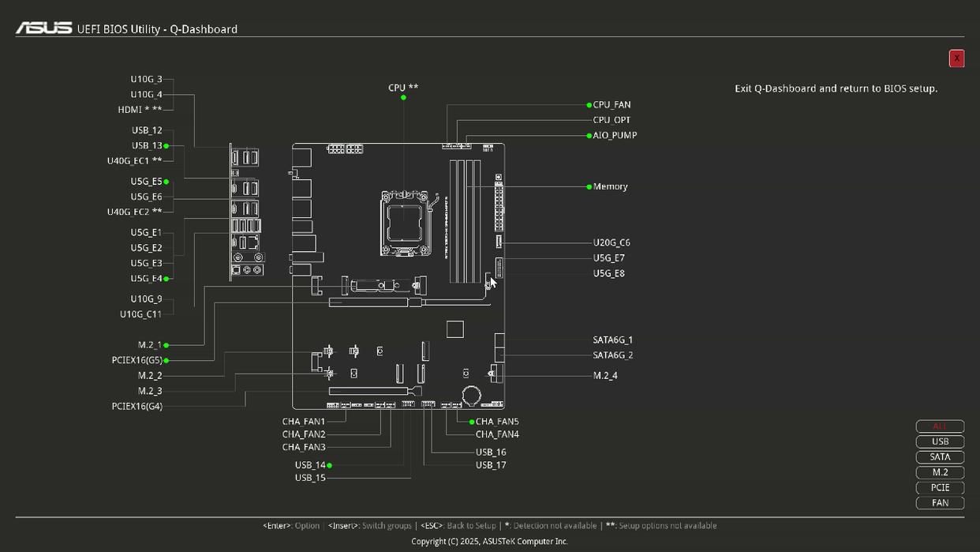
Task: Click the PCIEX16(G4) slot label
Action: [x=137, y=407]
